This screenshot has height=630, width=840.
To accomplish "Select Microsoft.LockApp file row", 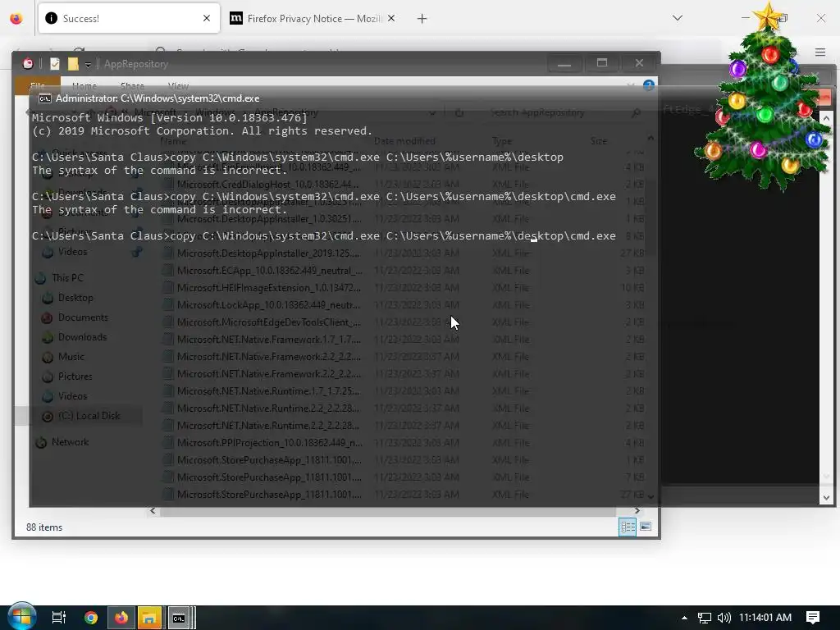I will (403, 305).
